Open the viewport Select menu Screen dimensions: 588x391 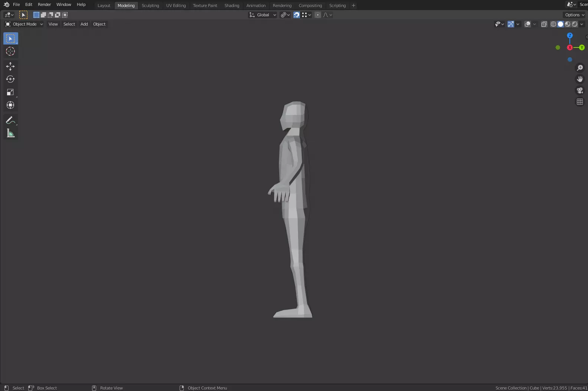click(69, 24)
